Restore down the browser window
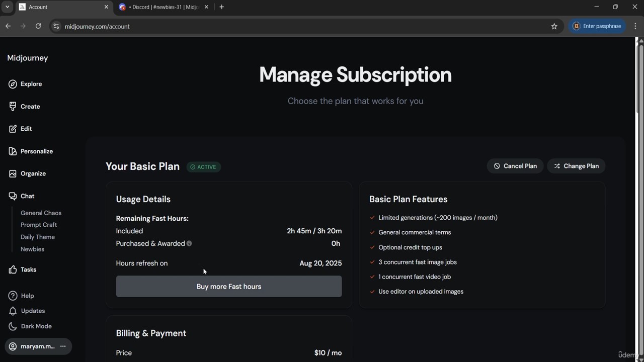 point(615,7)
